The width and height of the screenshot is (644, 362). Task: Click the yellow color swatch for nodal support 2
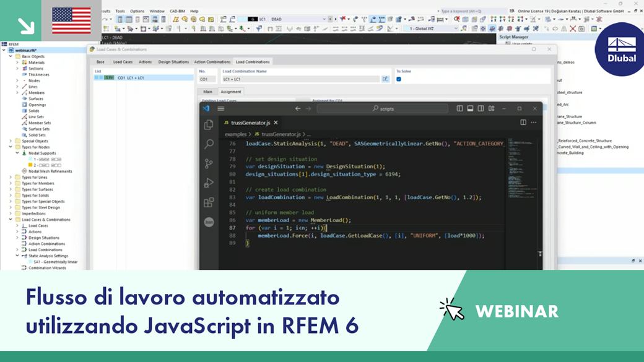[29, 165]
